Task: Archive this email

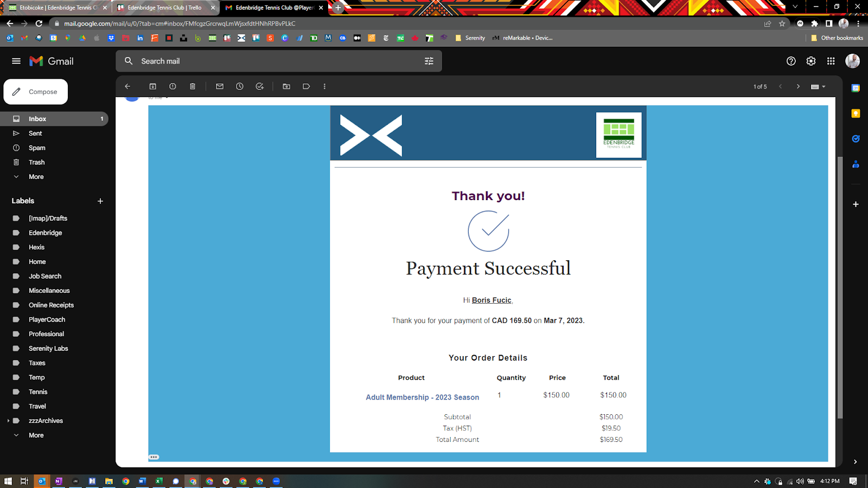Action: pyautogui.click(x=153, y=86)
